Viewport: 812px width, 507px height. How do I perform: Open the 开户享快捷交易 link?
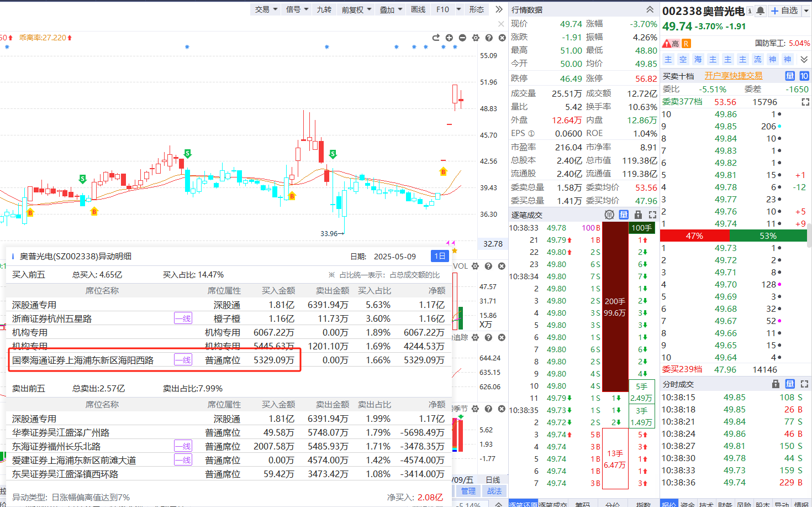click(734, 76)
